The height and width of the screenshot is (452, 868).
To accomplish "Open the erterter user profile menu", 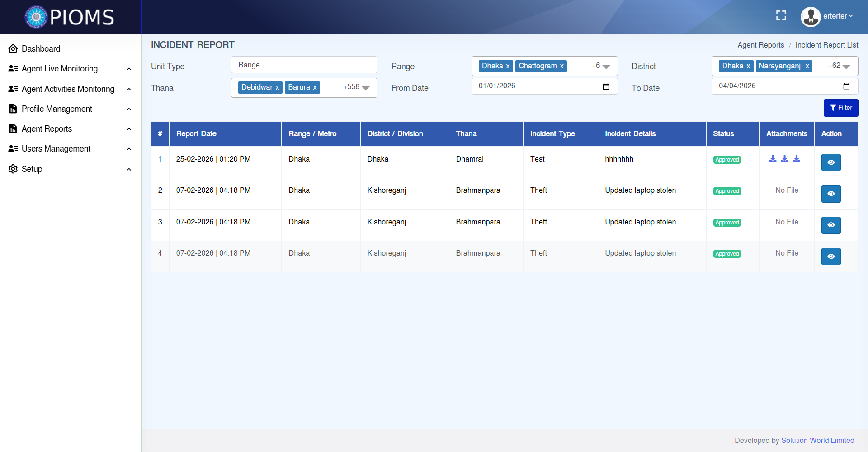I will point(827,16).
